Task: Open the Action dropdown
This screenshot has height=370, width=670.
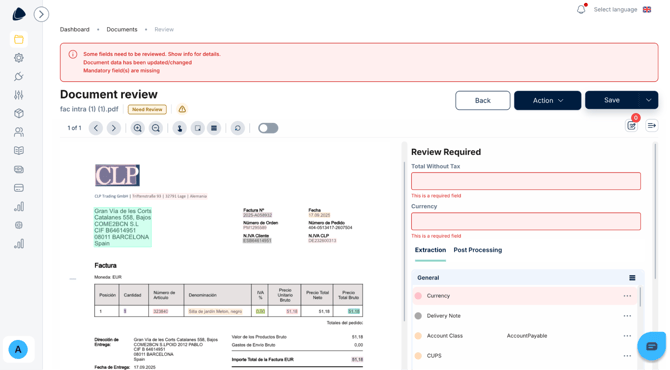Action: pos(547,100)
